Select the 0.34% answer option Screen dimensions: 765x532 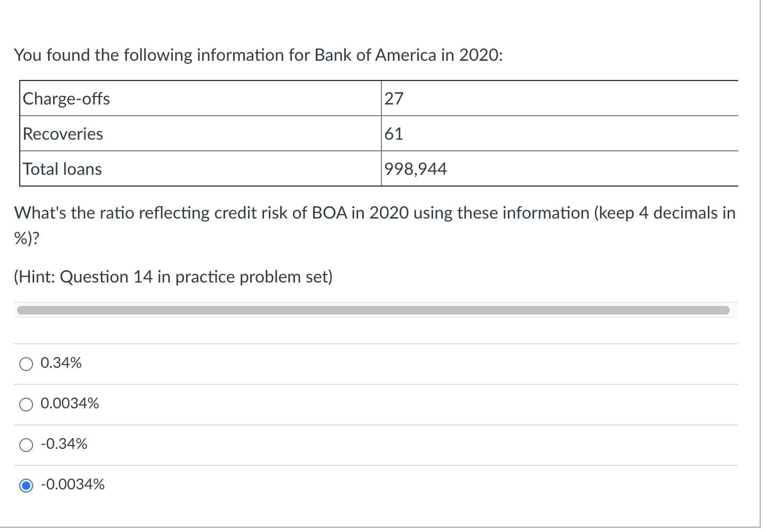(x=26, y=364)
